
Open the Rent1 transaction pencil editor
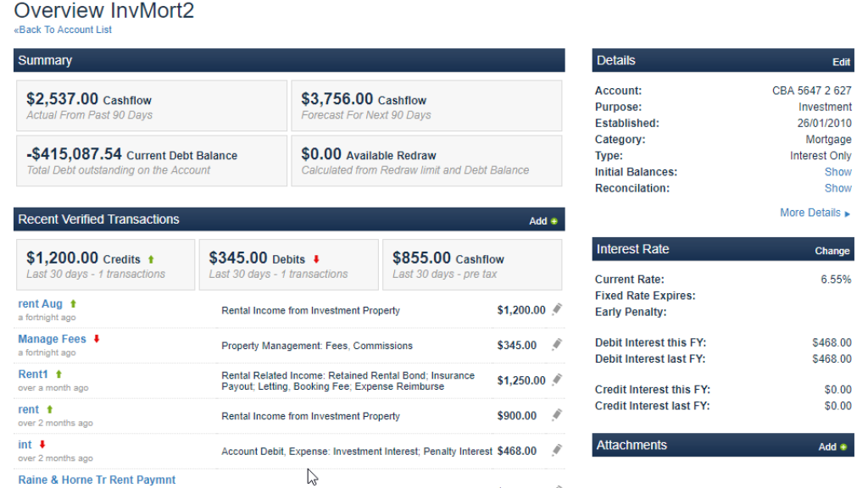557,380
